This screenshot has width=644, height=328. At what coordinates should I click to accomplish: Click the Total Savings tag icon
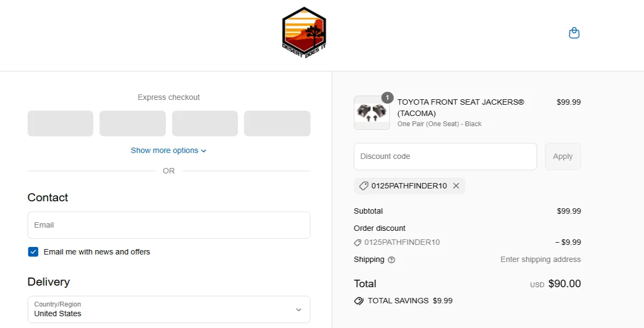click(358, 301)
